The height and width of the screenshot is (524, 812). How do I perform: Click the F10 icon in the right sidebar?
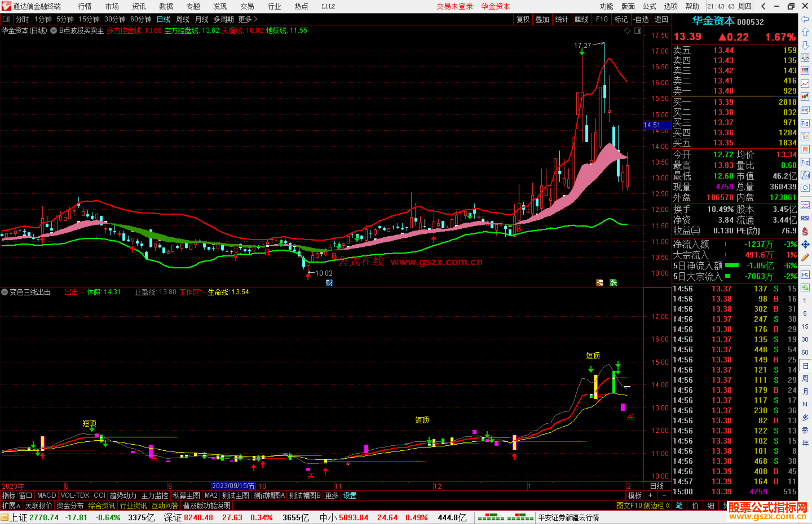[805, 123]
